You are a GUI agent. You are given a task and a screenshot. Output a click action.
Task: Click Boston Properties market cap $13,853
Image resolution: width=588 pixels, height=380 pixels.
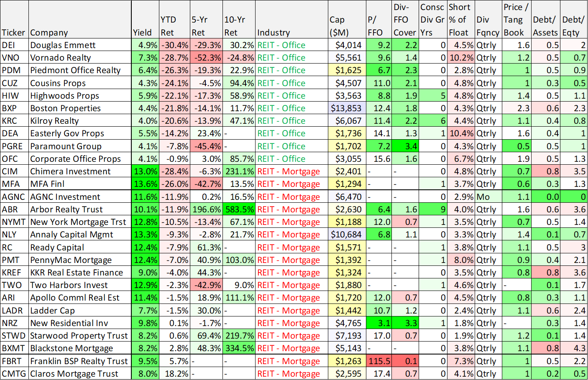tap(347, 108)
